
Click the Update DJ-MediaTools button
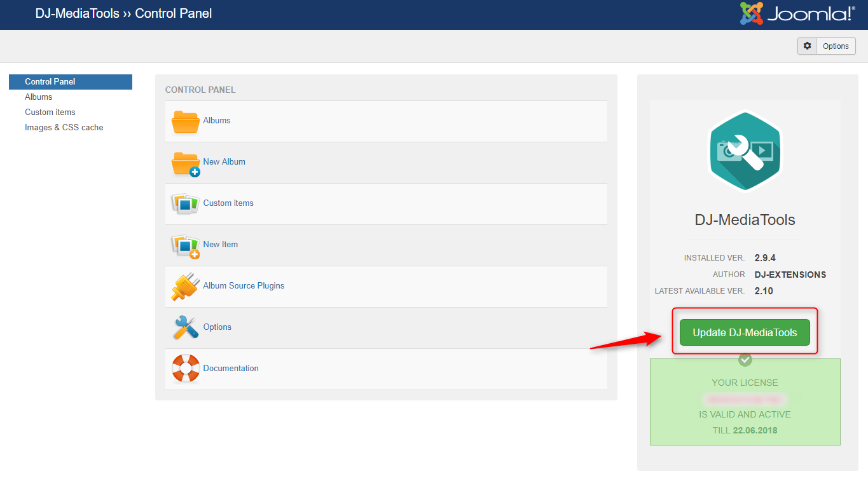[x=745, y=332]
